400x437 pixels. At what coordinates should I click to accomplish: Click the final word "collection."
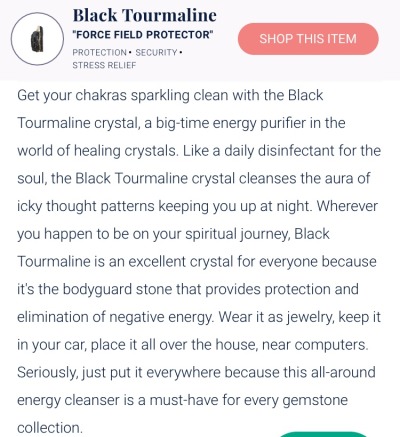pos(50,428)
